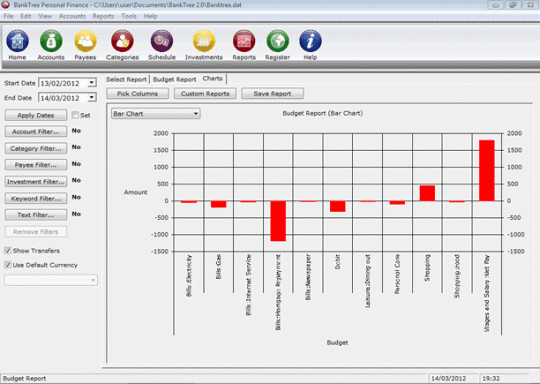Go to the Accounts icon
Viewport: 540px width, 384px height.
point(51,41)
